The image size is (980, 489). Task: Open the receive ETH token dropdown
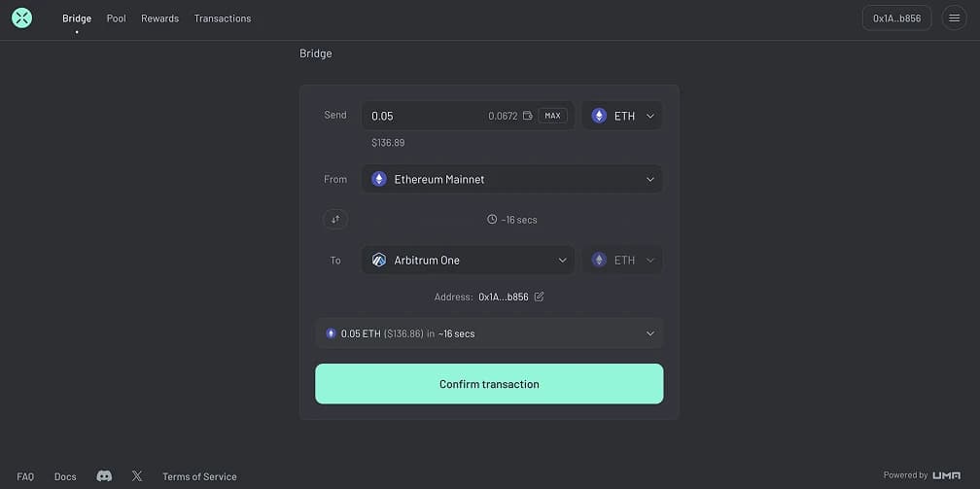(622, 261)
